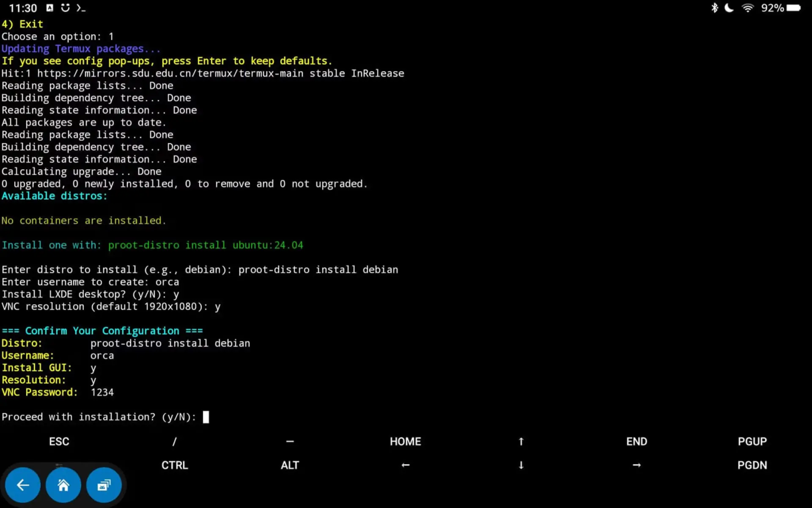Click the "Distro:" label in the summary
Image resolution: width=812 pixels, height=508 pixels.
pyautogui.click(x=22, y=343)
